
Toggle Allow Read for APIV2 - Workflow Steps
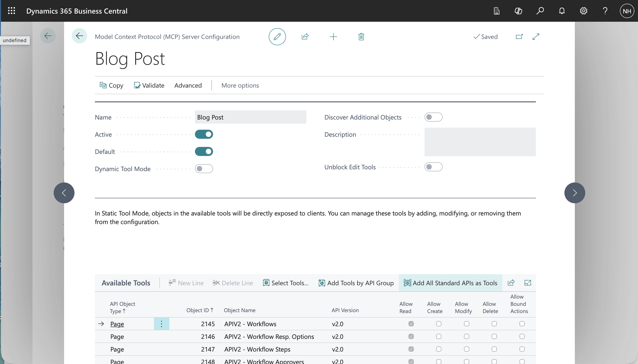click(411, 349)
